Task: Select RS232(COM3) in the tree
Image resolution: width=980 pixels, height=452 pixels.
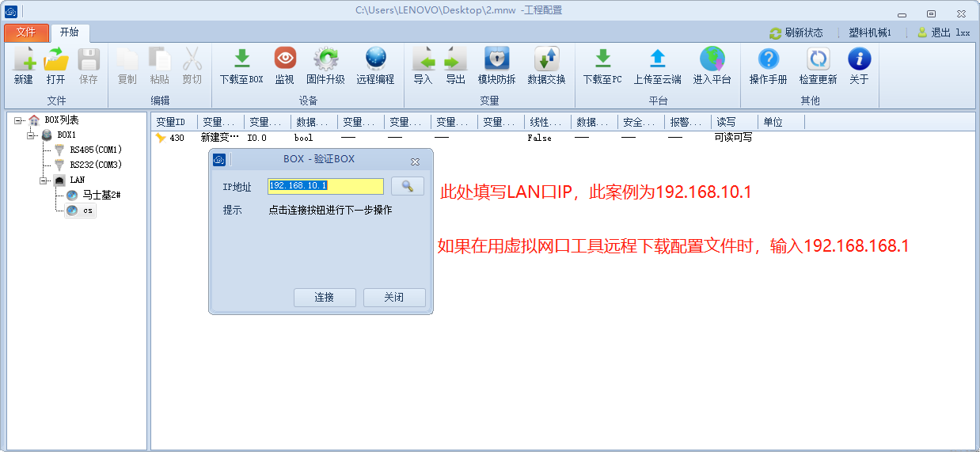Action: pos(96,165)
